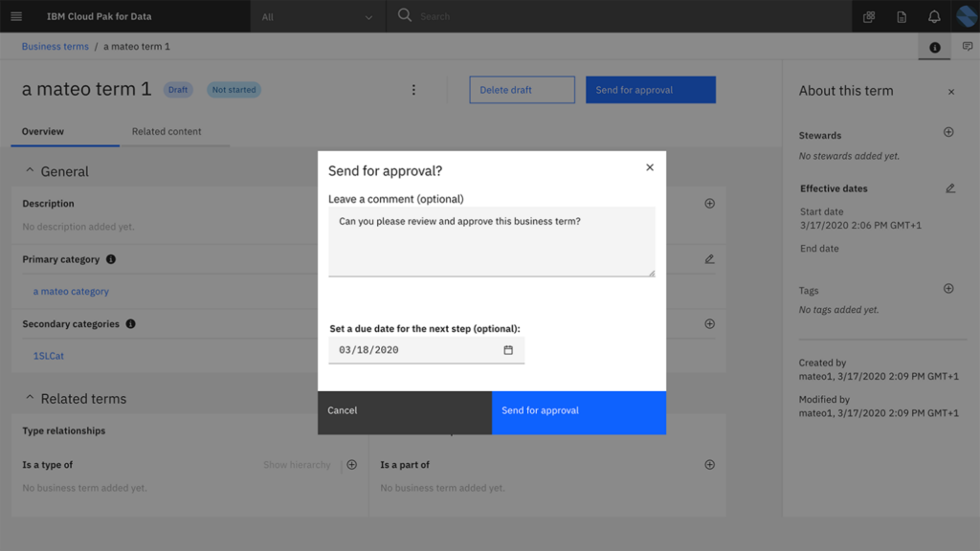The height and width of the screenshot is (551, 980).
Task: Open the apps grid icon in the header
Action: point(869,16)
